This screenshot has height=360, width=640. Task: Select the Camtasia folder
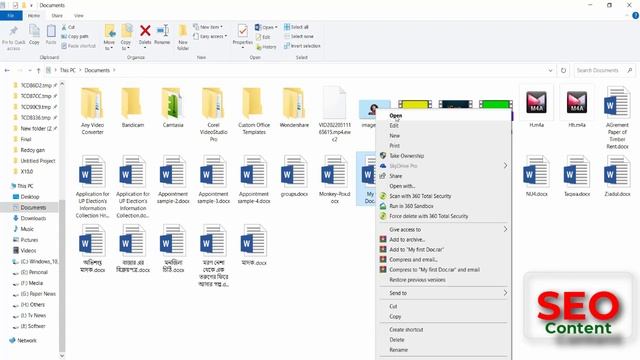pyautogui.click(x=173, y=107)
